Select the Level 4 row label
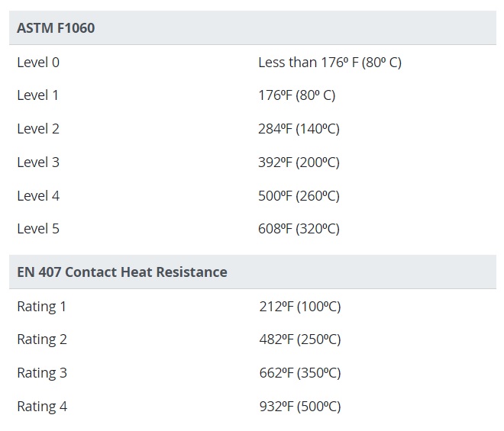 (38, 196)
